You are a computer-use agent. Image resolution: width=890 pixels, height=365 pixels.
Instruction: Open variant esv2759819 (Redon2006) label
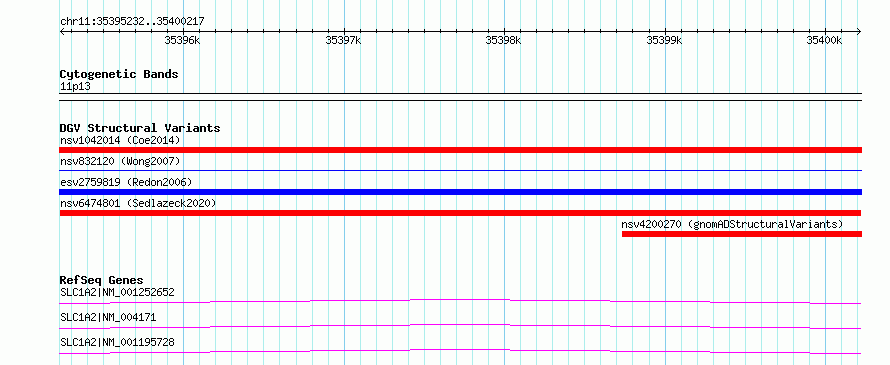(126, 182)
